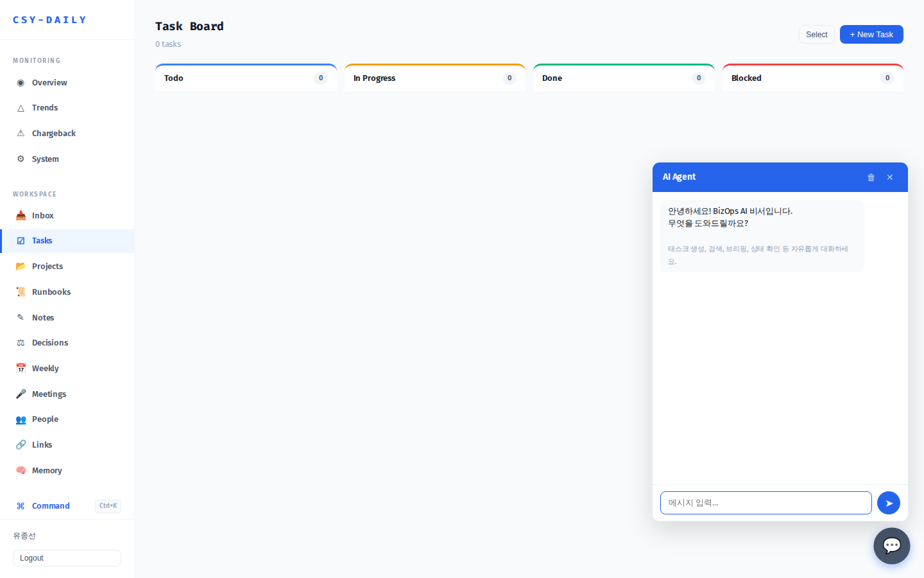Open the floating chat bubble button

point(892,546)
